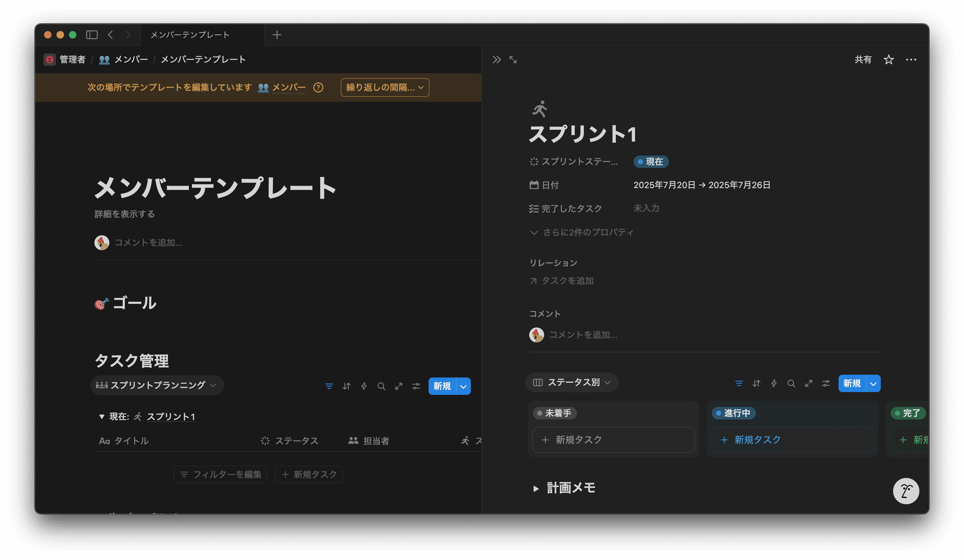Viewport: 964px width, 560px height.
Task: Click the filter icon in the ステータス別 board toolbar
Action: pyautogui.click(x=739, y=383)
